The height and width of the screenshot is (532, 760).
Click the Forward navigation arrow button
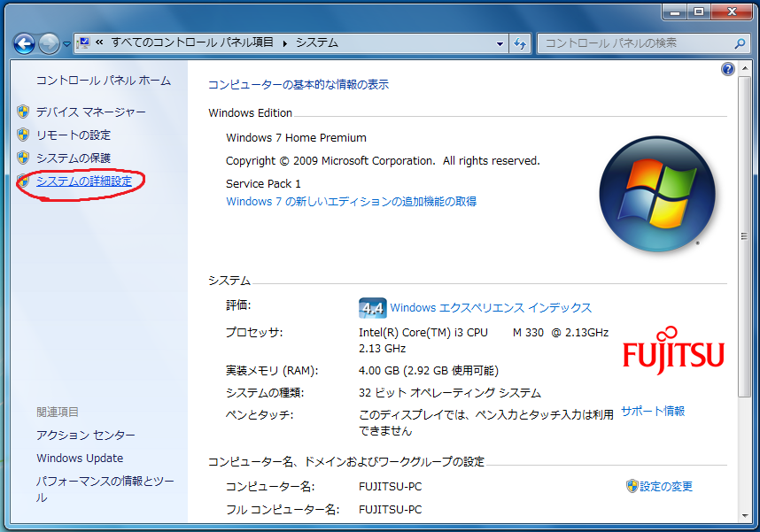click(49, 44)
